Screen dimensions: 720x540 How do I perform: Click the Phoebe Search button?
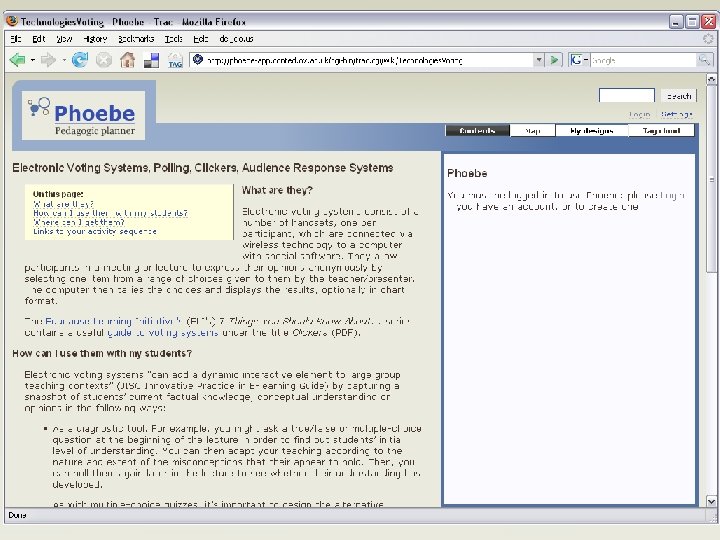point(679,96)
